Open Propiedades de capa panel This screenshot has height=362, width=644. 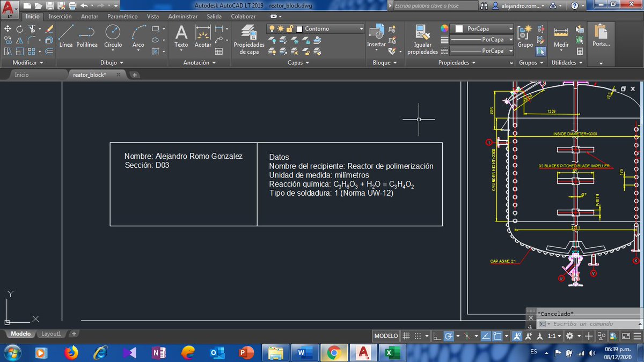249,39
